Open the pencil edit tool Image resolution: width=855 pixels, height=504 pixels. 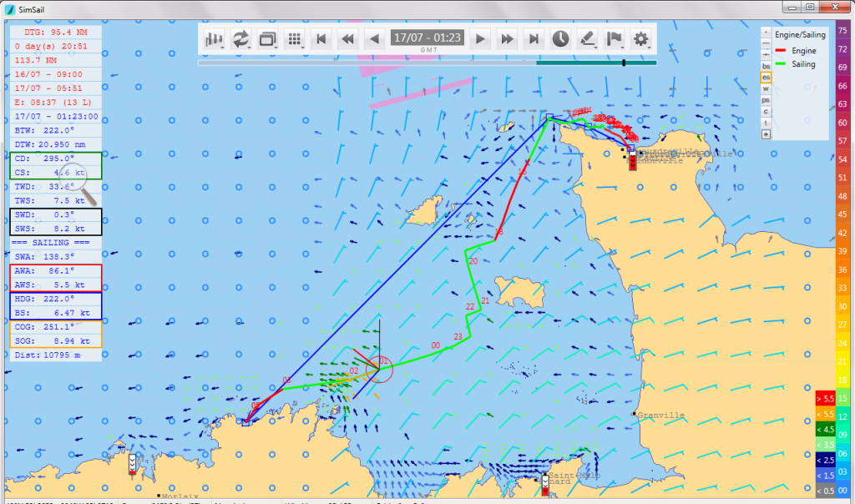(587, 38)
